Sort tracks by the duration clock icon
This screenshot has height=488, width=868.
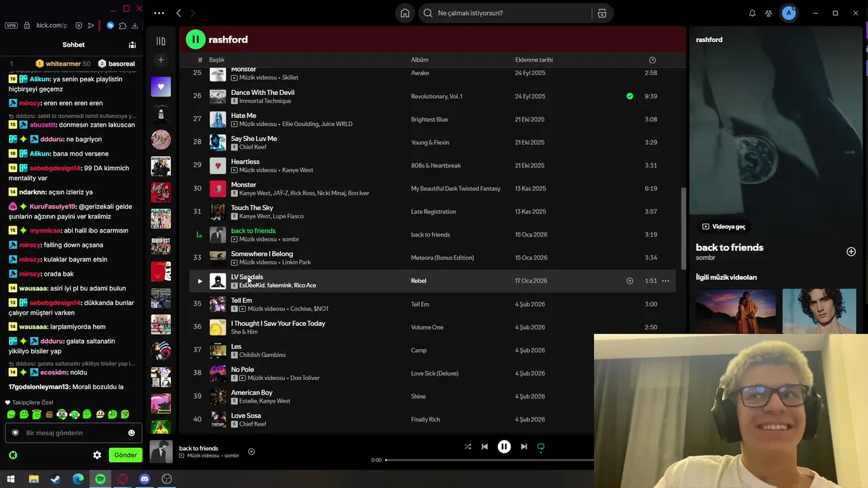tap(652, 60)
